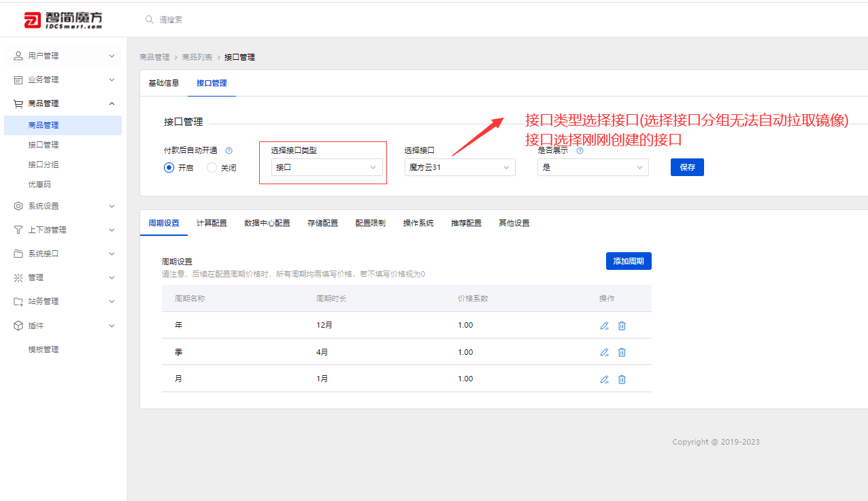Open the 其他设置 tab

[514, 223]
